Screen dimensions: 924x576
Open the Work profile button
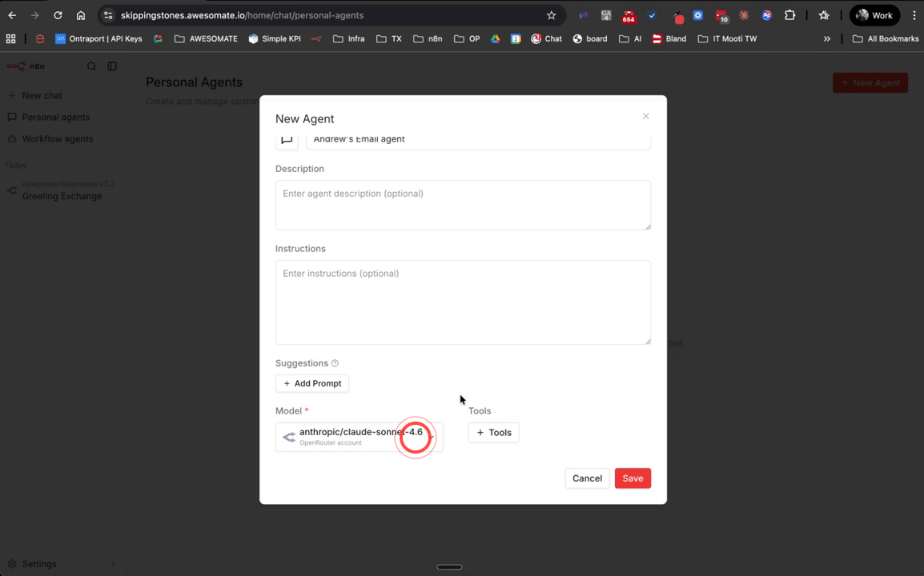[x=874, y=15]
